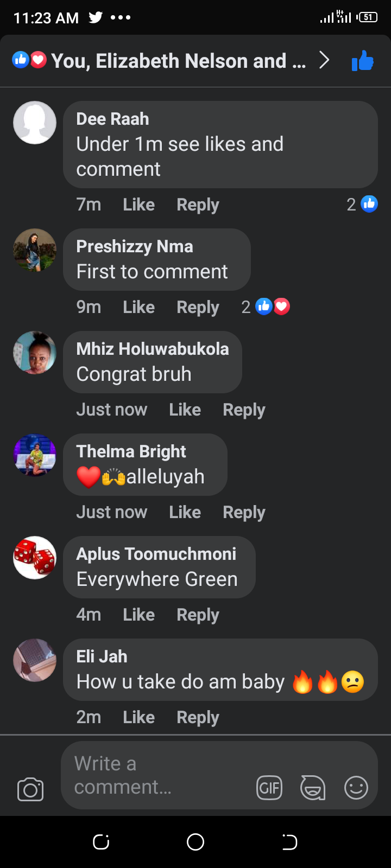Viewport: 391px width, 868px height.
Task: View reactions on Preshizzy Nma's comment
Action: pos(266,307)
